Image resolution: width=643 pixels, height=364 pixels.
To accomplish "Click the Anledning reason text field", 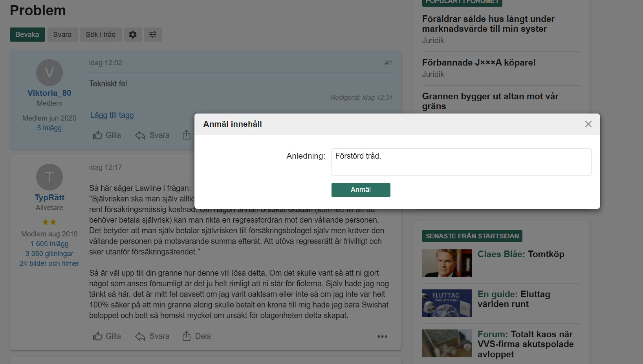I will click(461, 162).
